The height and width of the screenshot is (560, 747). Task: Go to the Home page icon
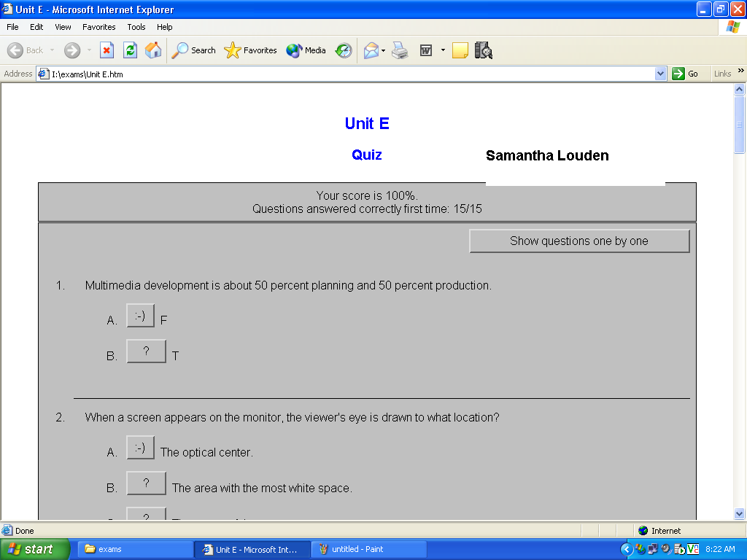(153, 50)
